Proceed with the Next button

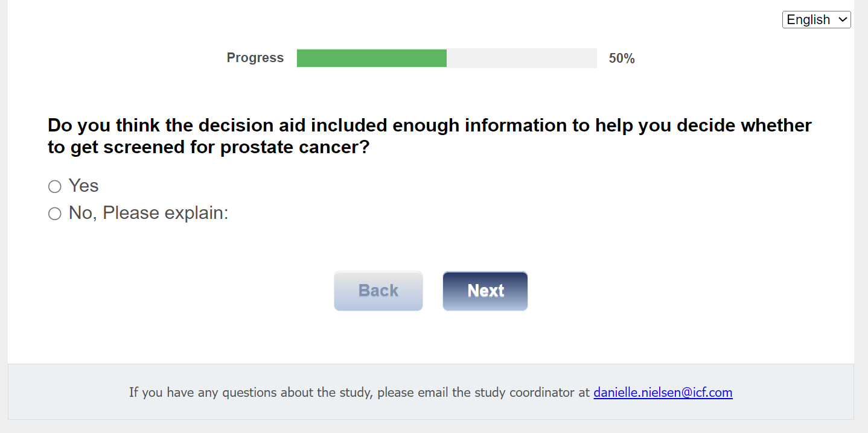coord(485,291)
